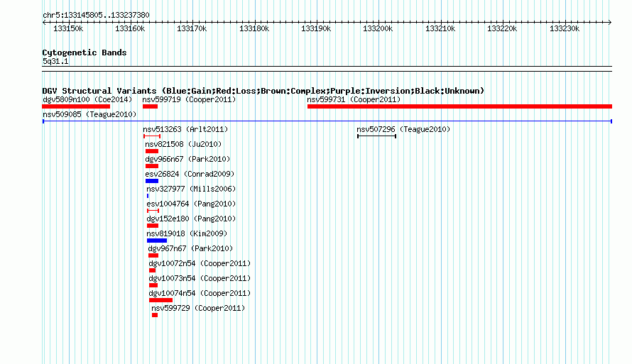Click nsv507296 (Teague2010) variant label

pyautogui.click(x=403, y=129)
